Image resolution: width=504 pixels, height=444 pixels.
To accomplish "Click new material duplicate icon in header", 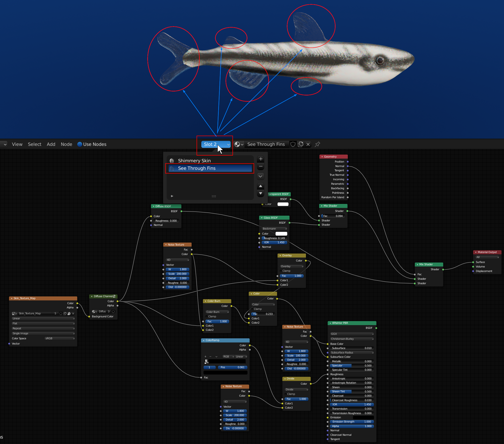I will [301, 144].
